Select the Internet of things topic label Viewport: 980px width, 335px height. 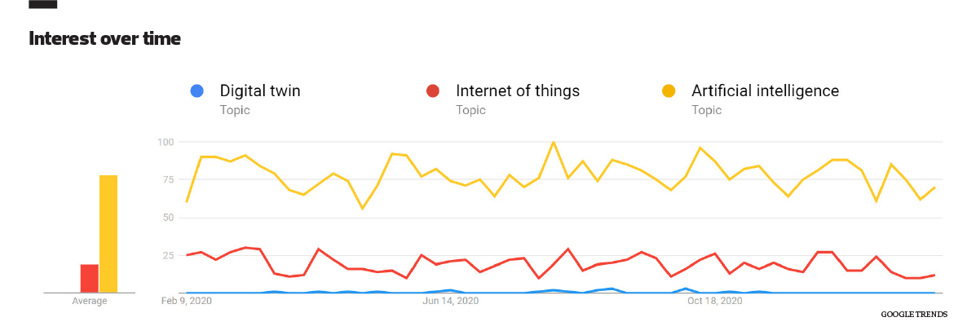tap(518, 91)
